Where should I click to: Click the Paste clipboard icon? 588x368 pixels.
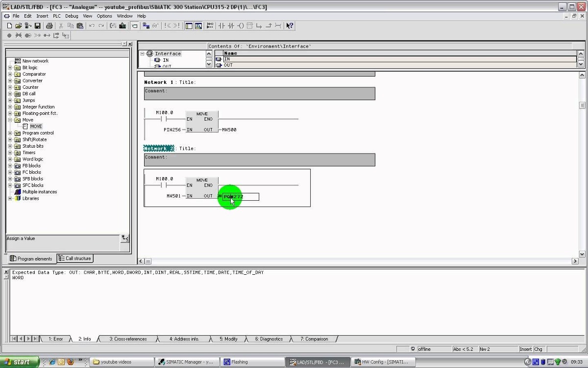tap(79, 26)
